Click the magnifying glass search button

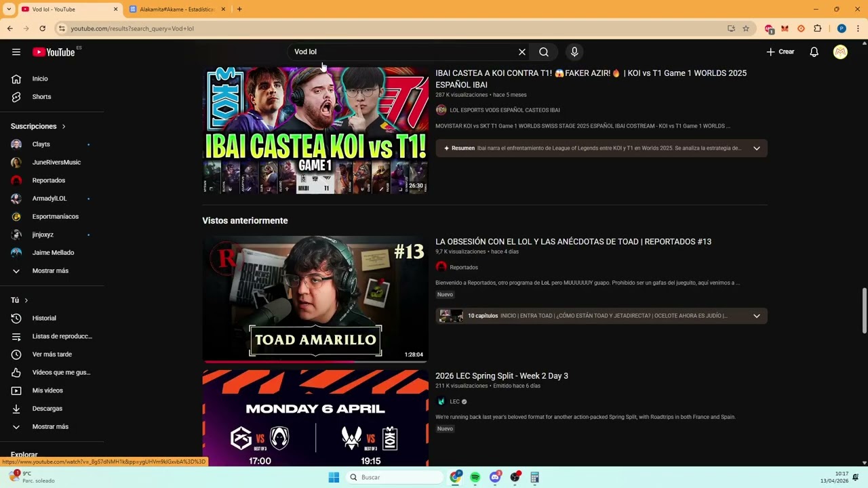[544, 52]
